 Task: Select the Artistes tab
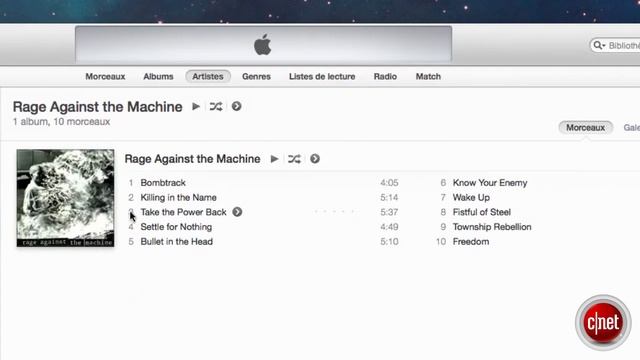pos(208,76)
